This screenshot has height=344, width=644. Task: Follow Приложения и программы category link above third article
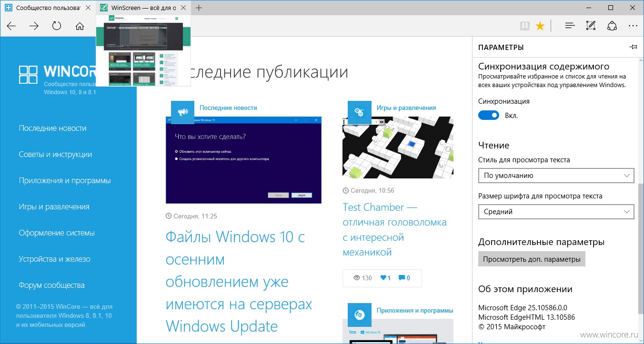[x=415, y=310]
